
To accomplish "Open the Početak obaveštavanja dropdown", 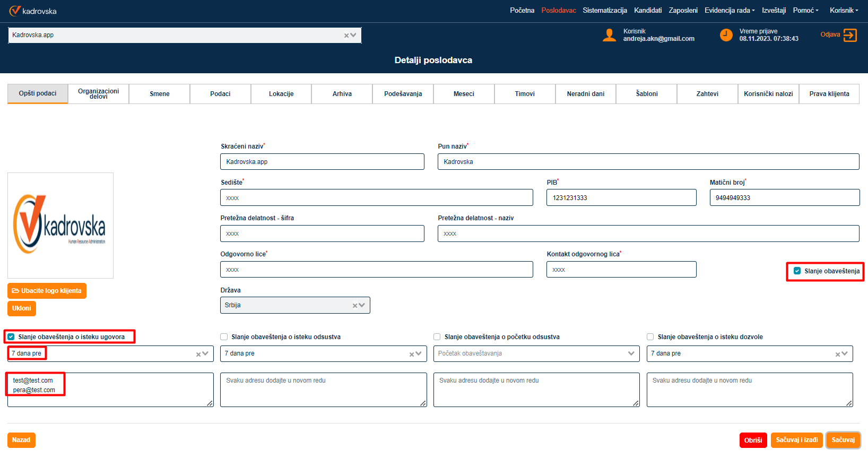I will (536, 353).
